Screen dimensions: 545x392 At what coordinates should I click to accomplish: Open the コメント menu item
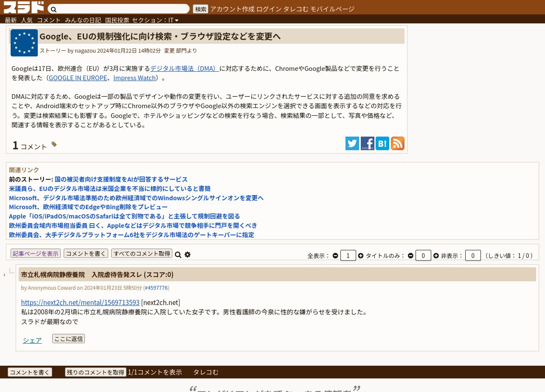(x=49, y=20)
